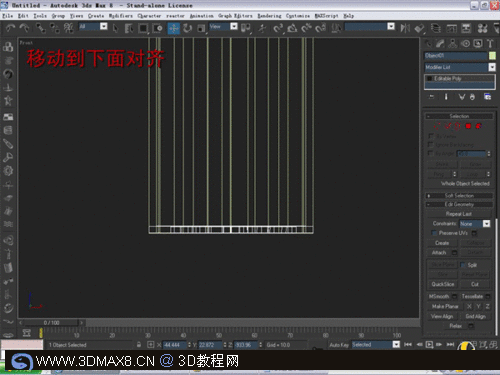The width and height of the screenshot is (500, 375).
Task: Open the selection filter All dropdown
Action: coord(104,26)
